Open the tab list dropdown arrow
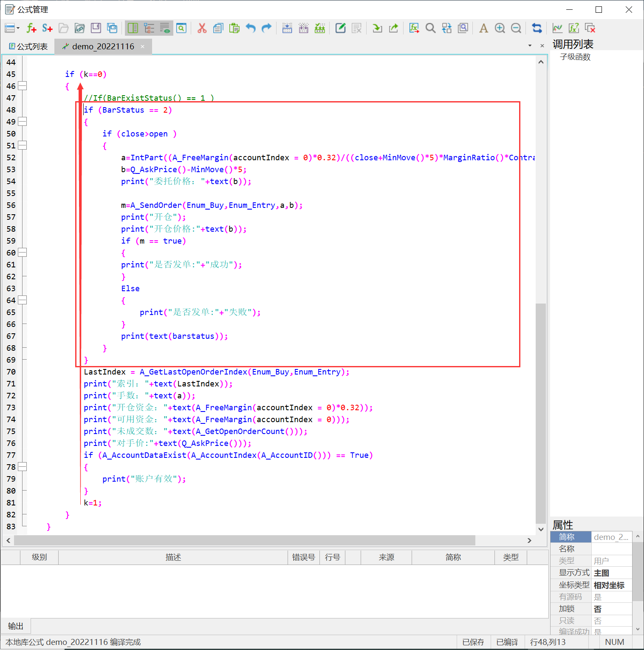Screen dimensions: 644x650 point(530,45)
